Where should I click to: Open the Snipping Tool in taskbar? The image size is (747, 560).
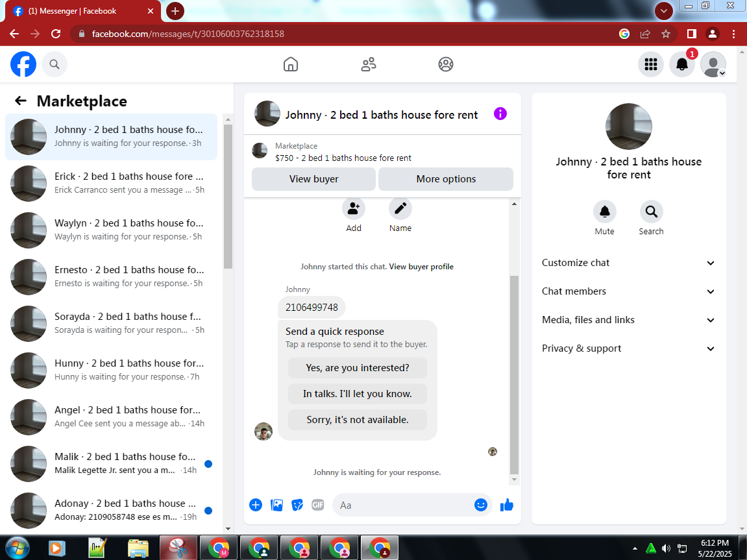pos(178,548)
